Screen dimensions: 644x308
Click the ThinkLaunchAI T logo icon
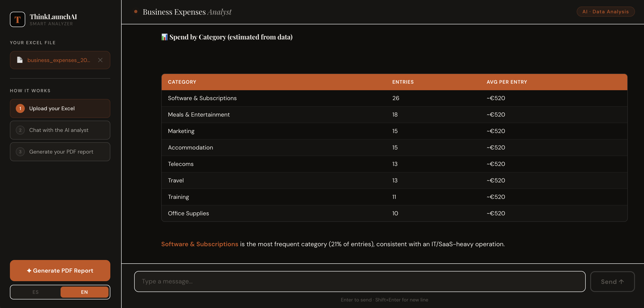pyautogui.click(x=18, y=19)
